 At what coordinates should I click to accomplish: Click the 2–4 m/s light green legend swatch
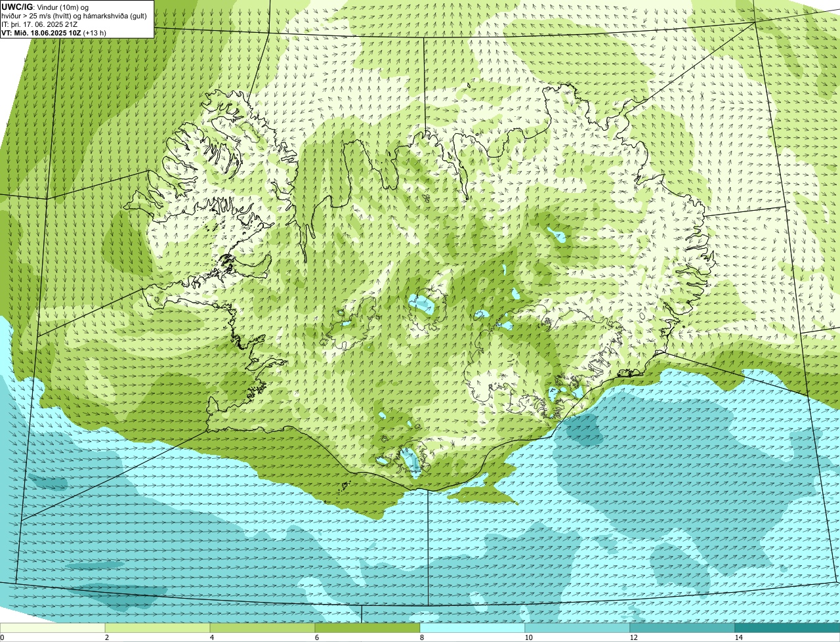pos(157,628)
